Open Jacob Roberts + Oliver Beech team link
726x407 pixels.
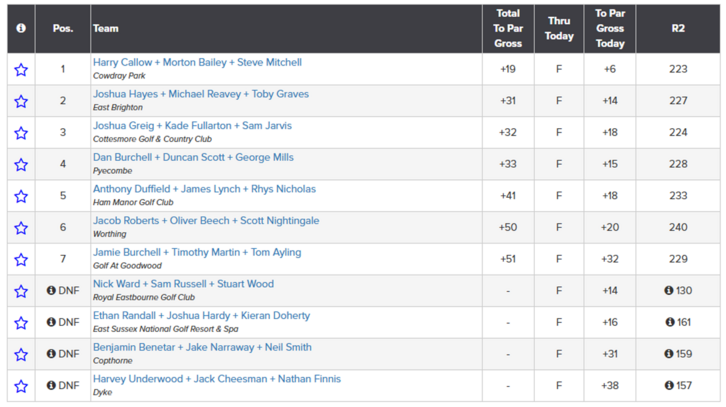click(206, 221)
